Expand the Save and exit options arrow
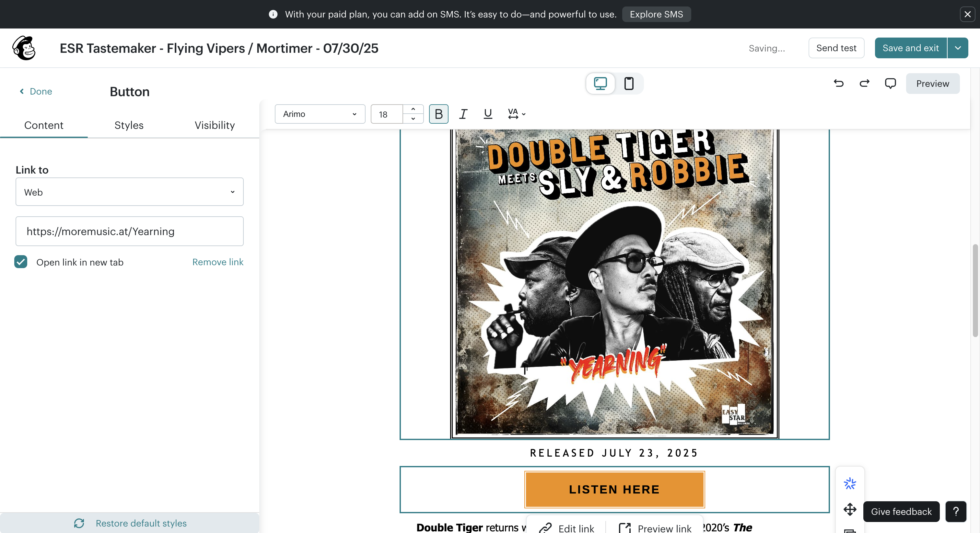This screenshot has width=980, height=533. [x=958, y=48]
